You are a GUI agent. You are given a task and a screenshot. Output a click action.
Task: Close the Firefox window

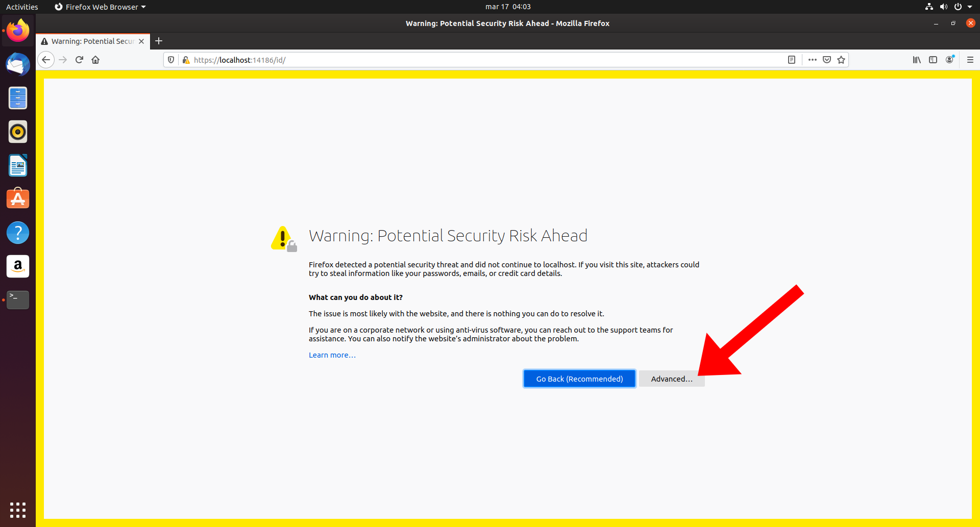(x=970, y=23)
